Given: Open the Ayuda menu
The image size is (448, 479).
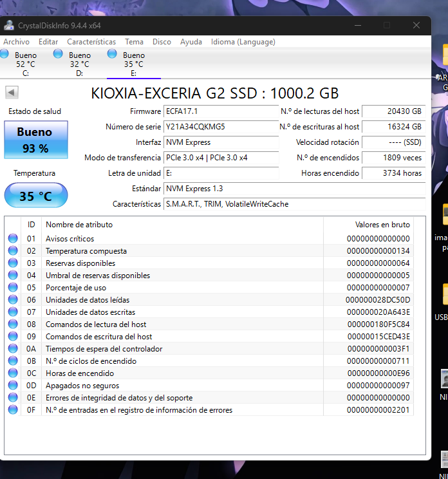Looking at the screenshot, I should 191,42.
